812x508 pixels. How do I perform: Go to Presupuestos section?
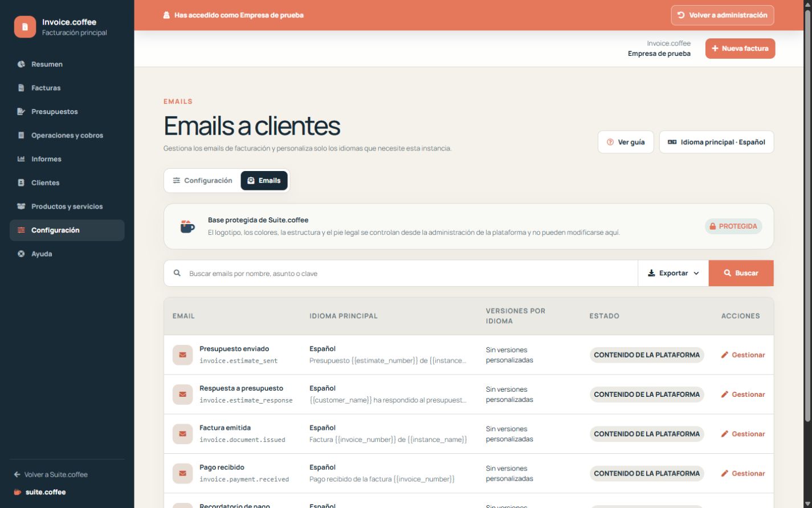67,112
